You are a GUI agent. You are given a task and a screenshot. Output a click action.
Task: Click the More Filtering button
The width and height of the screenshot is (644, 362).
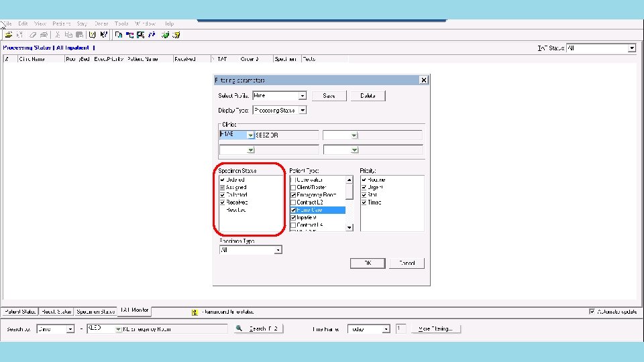click(435, 328)
